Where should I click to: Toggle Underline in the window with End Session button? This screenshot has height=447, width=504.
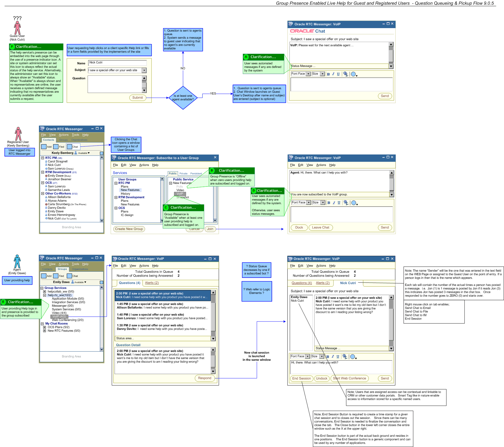tap(338, 357)
